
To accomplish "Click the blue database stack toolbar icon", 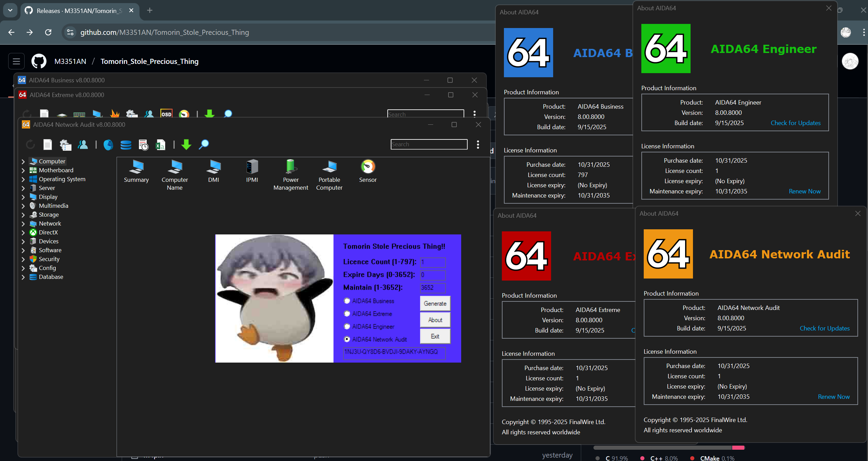I will pos(126,145).
